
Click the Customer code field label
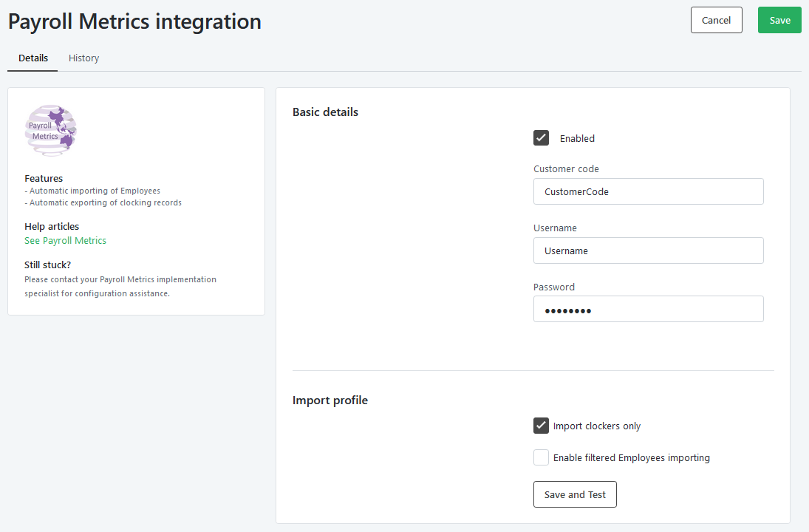click(566, 168)
